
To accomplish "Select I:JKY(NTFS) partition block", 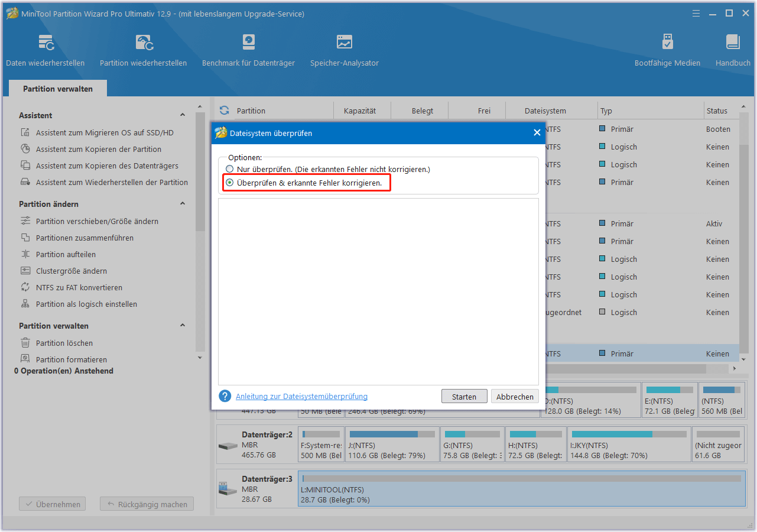I will (629, 445).
